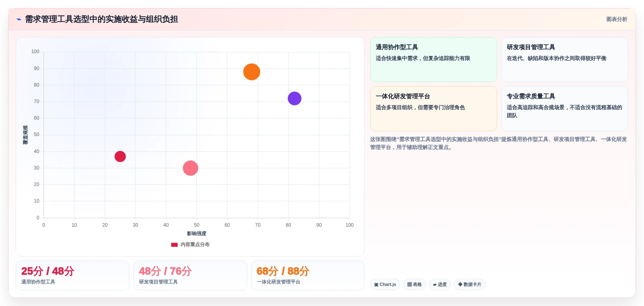Click the 通用协作型工具 label under 25分 / 48分
644x306 pixels.
(38, 282)
